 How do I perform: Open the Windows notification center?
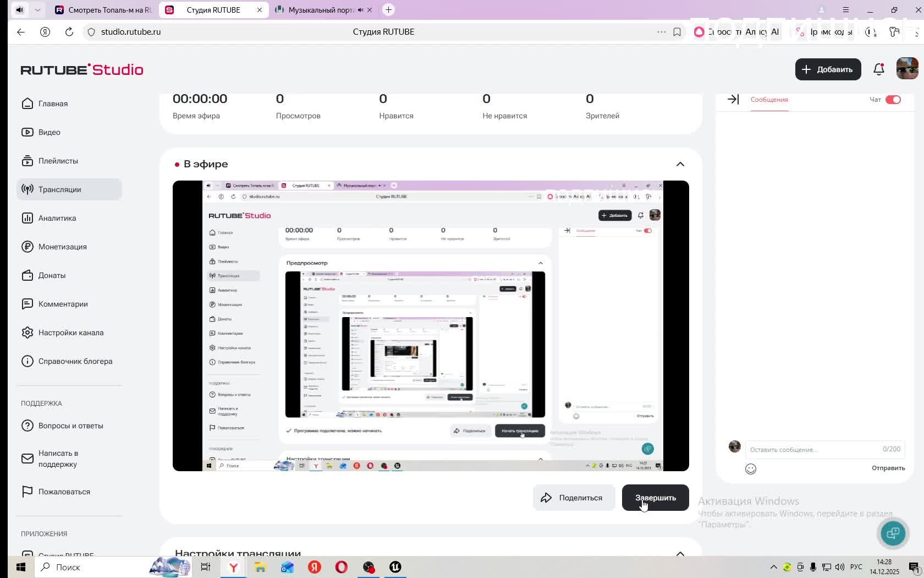click(x=914, y=567)
